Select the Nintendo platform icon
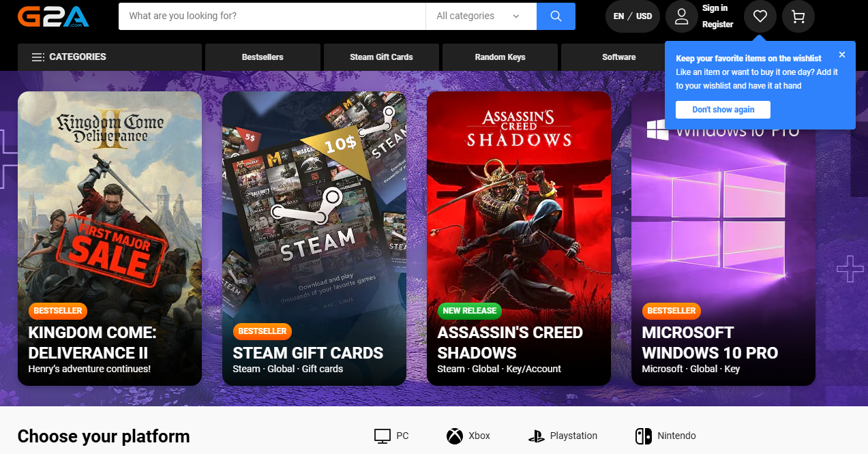This screenshot has width=868, height=454. (x=644, y=436)
